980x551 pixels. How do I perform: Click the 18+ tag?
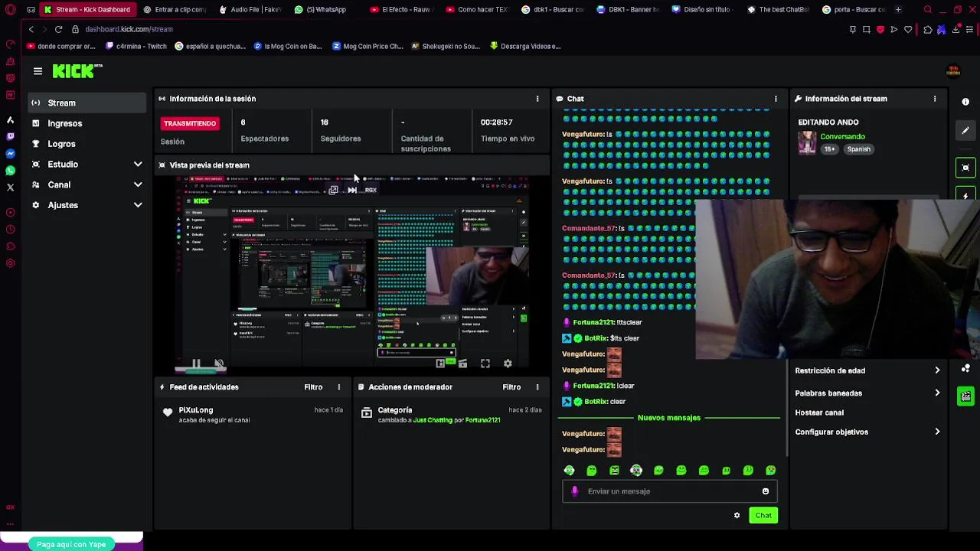pyautogui.click(x=829, y=149)
